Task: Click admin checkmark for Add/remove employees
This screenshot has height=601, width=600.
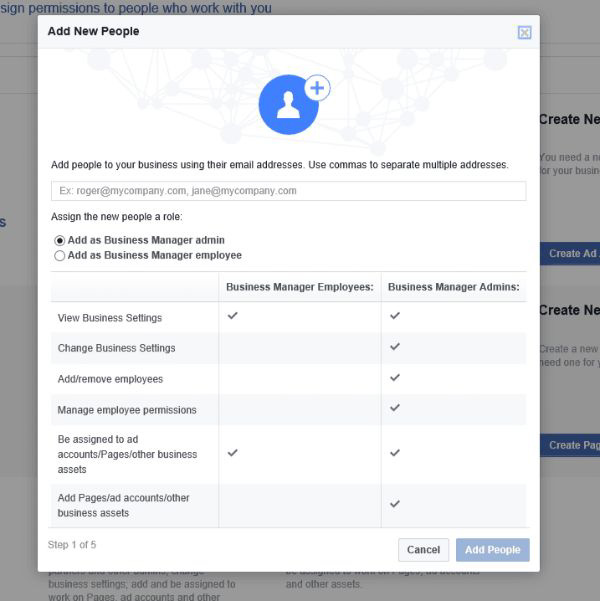Action: pos(395,378)
